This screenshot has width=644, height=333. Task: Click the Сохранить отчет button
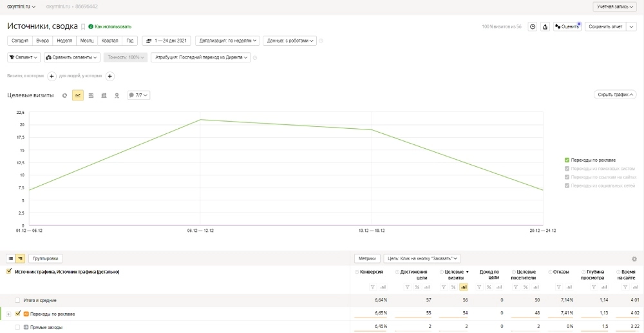pos(606,26)
